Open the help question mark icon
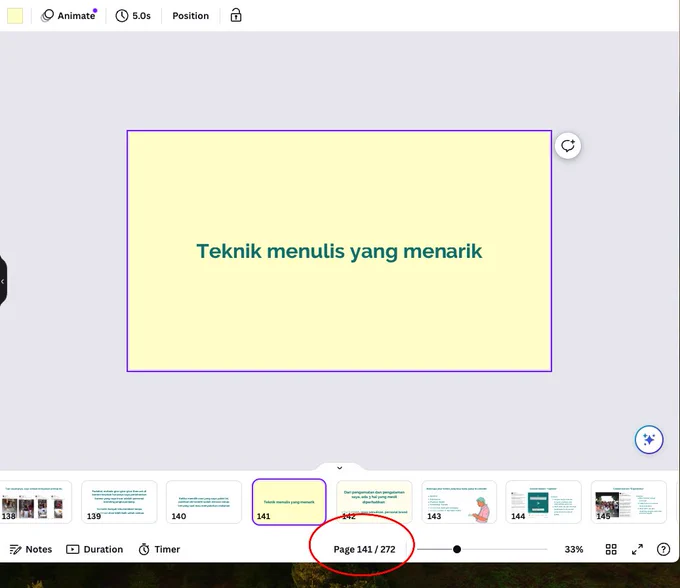The height and width of the screenshot is (588, 680). [x=663, y=549]
